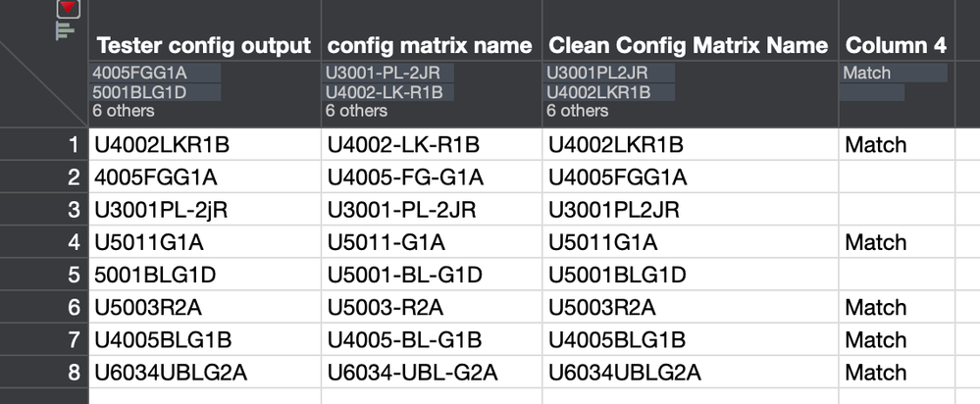Select Match bar in Column 4 graph

tap(895, 73)
